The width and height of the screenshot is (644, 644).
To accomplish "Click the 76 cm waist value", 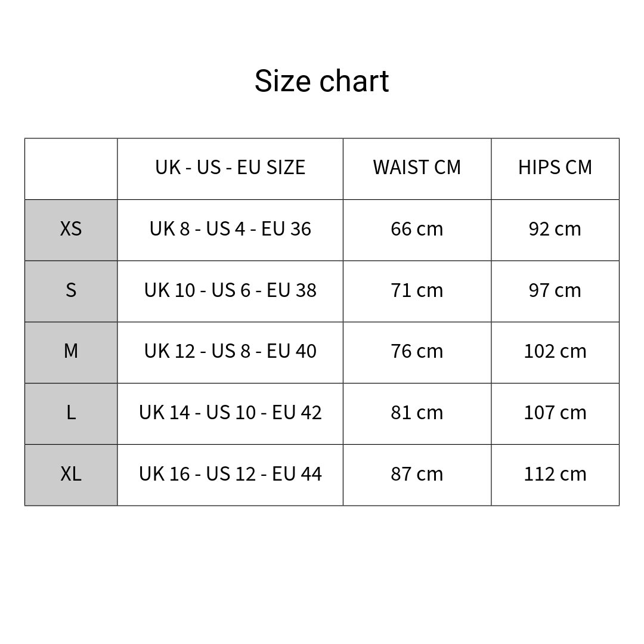I will 417,351.
